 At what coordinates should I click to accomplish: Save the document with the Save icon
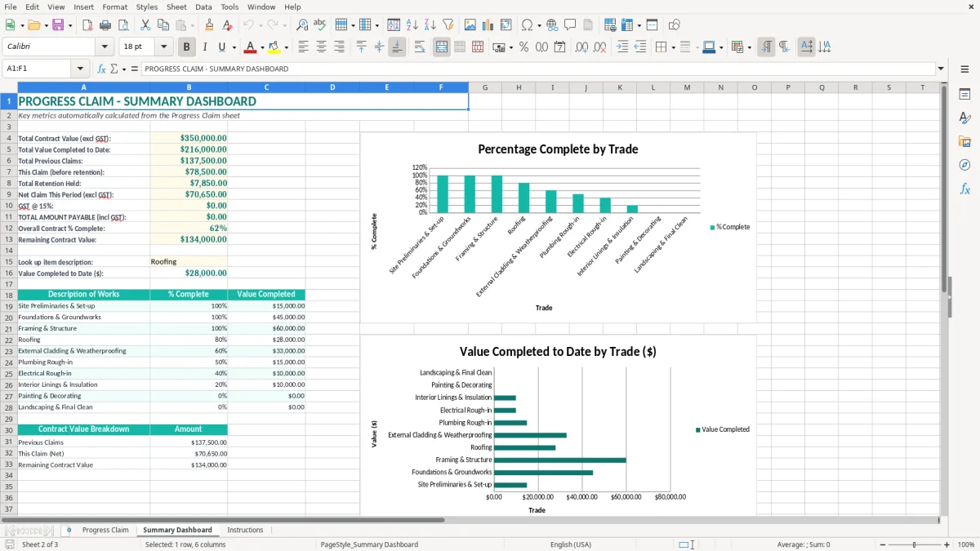point(59,25)
